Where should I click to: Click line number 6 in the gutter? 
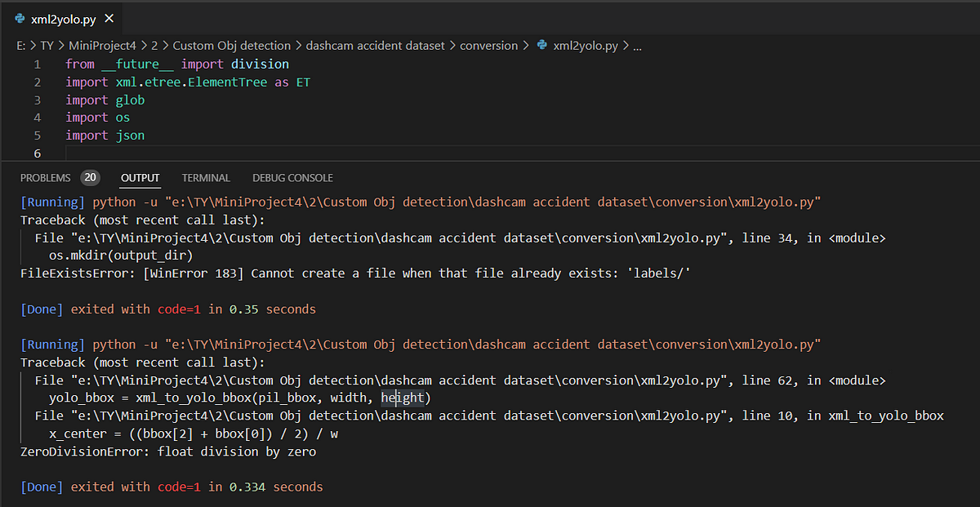37,153
